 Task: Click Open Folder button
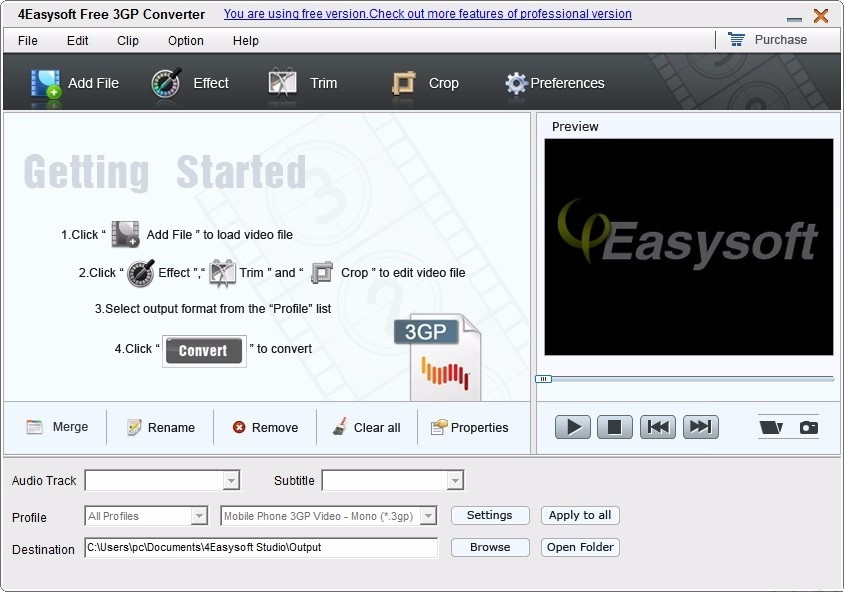click(x=580, y=547)
